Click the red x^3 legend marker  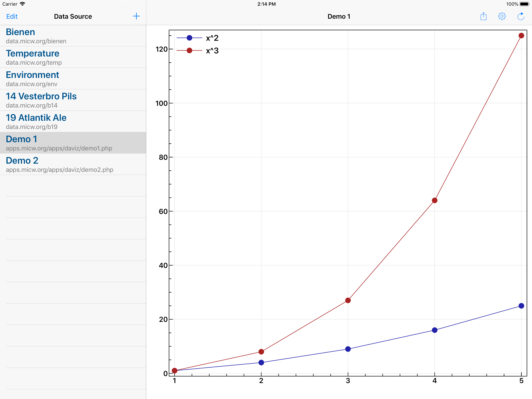189,50
